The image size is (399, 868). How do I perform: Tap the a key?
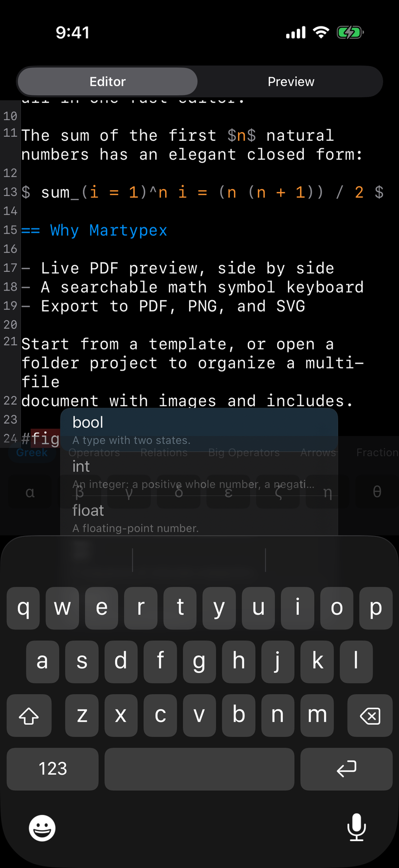(x=43, y=662)
